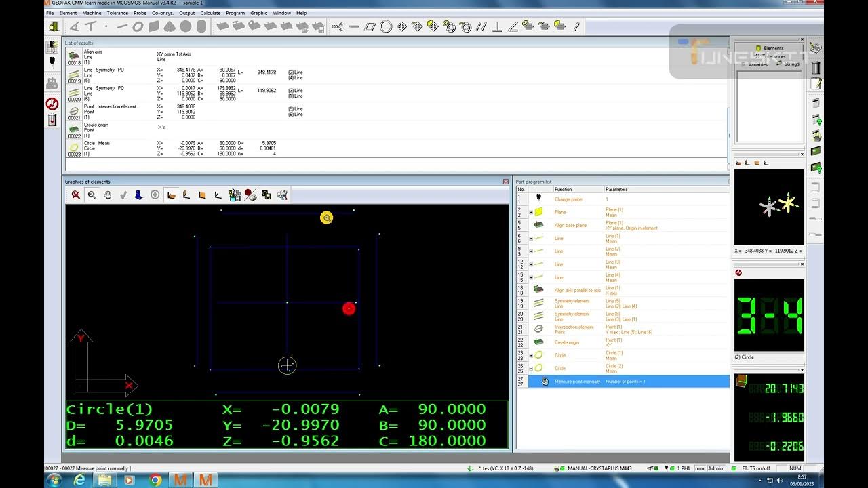Viewport: 868px width, 488px height.
Task: Open the Element menu
Action: pyautogui.click(x=68, y=13)
